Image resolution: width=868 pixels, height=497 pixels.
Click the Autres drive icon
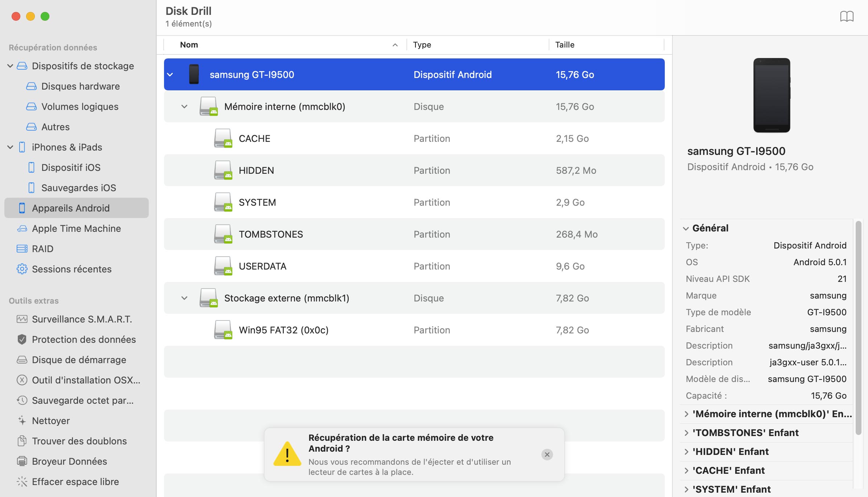tap(32, 127)
